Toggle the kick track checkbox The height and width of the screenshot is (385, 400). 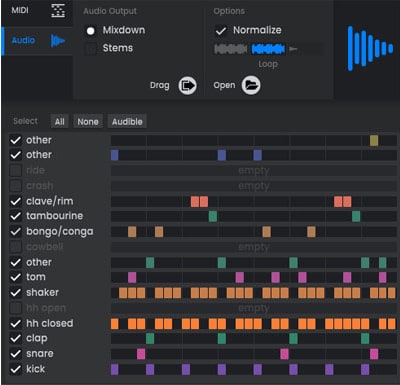click(15, 369)
